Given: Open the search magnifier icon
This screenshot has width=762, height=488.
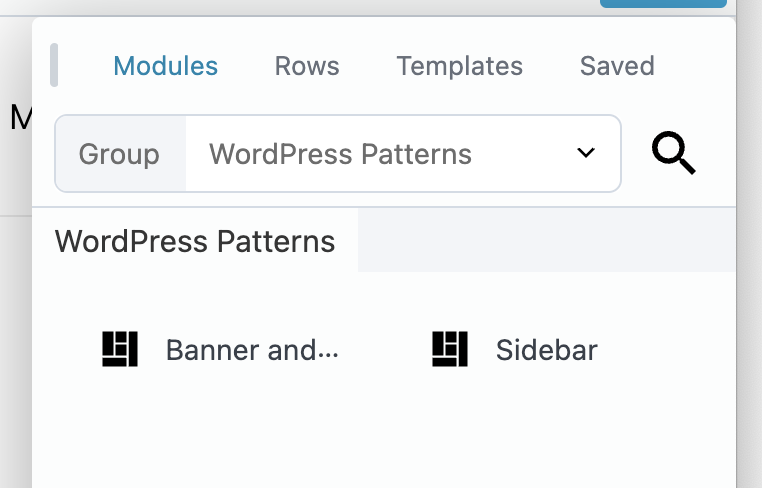Looking at the screenshot, I should coord(674,153).
